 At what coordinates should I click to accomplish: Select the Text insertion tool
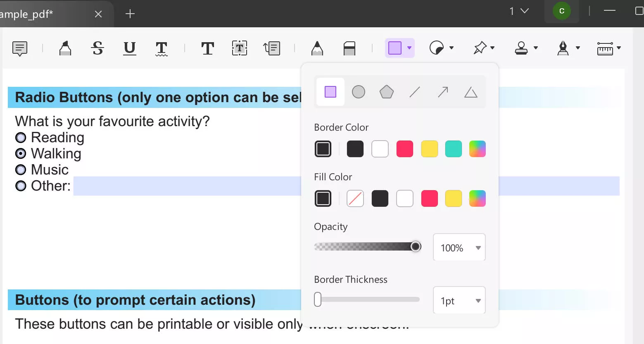tap(207, 48)
